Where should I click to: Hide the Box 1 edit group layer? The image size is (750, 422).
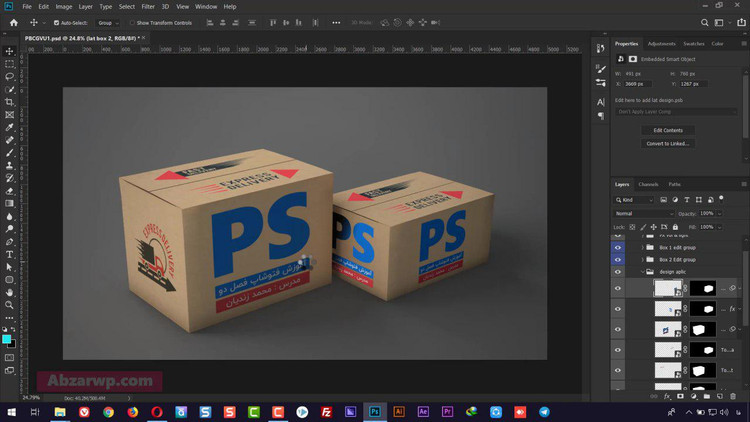coord(617,246)
